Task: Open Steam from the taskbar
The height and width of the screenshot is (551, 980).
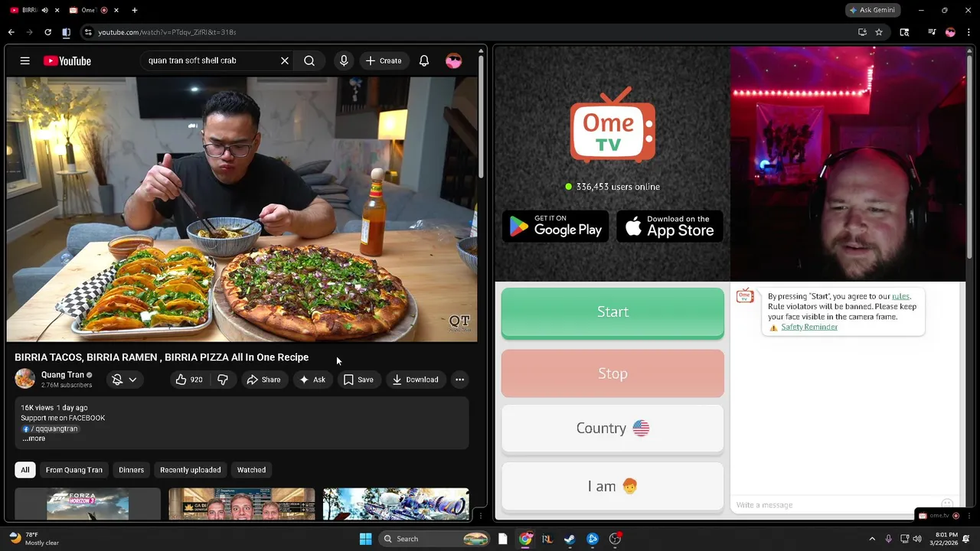Action: click(x=570, y=539)
